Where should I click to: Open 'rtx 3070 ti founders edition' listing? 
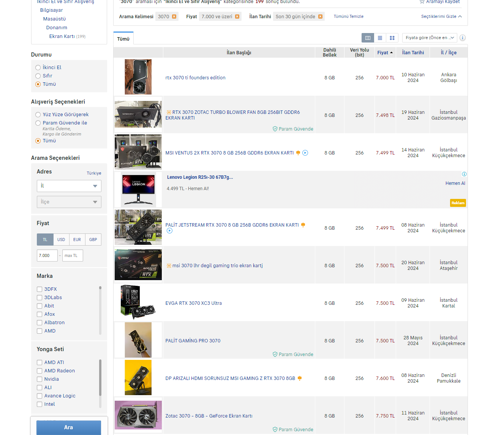[196, 78]
